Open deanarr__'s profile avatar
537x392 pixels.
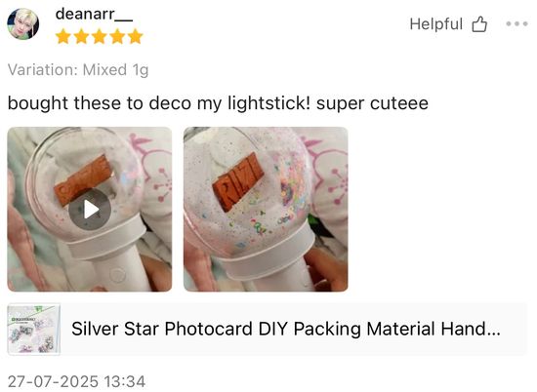click(23, 24)
